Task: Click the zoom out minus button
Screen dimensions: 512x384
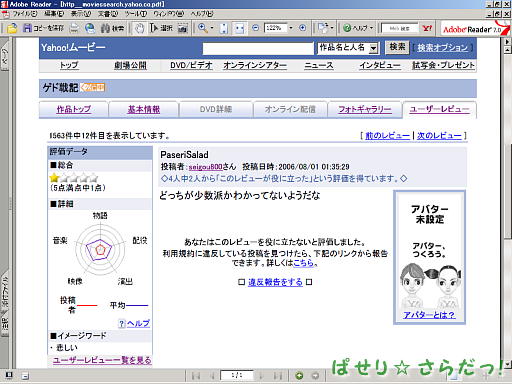Action: (x=255, y=28)
